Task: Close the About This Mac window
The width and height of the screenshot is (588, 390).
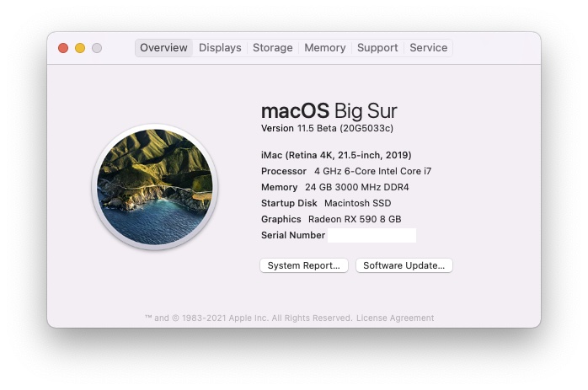Action: (x=63, y=48)
